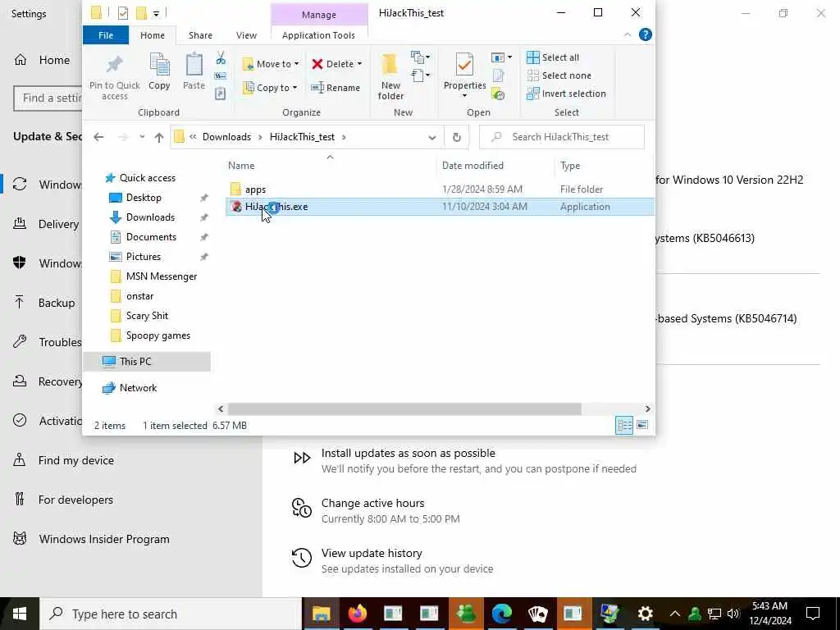Click the blue Help question mark icon

[646, 34]
